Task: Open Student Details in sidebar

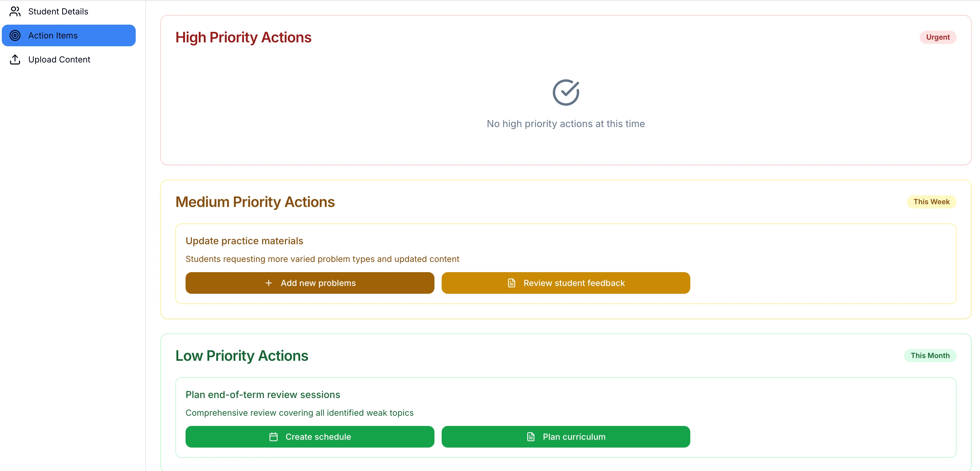Action: [x=58, y=11]
